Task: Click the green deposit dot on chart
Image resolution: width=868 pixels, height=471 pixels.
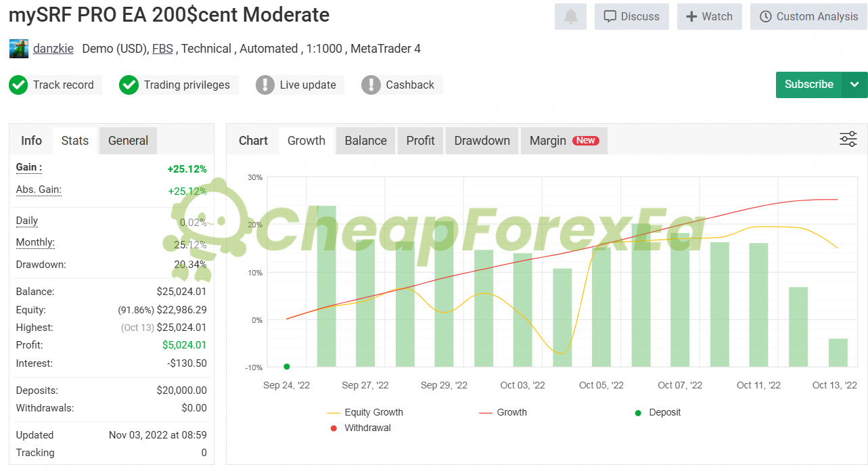Action: [287, 367]
